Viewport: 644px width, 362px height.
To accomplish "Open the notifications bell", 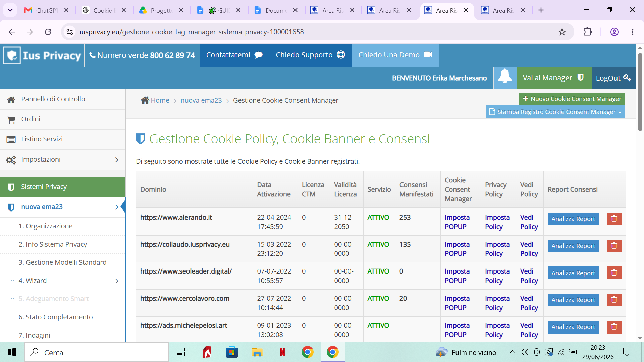I will [505, 78].
